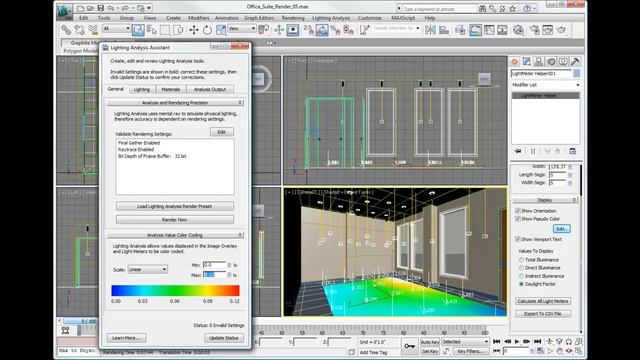Open the Create command panel tab
Screen dimensions: 640x360
514,62
